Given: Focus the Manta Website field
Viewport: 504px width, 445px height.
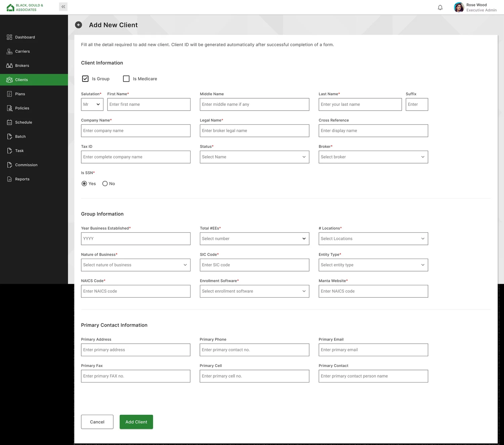Looking at the screenshot, I should click(373, 291).
